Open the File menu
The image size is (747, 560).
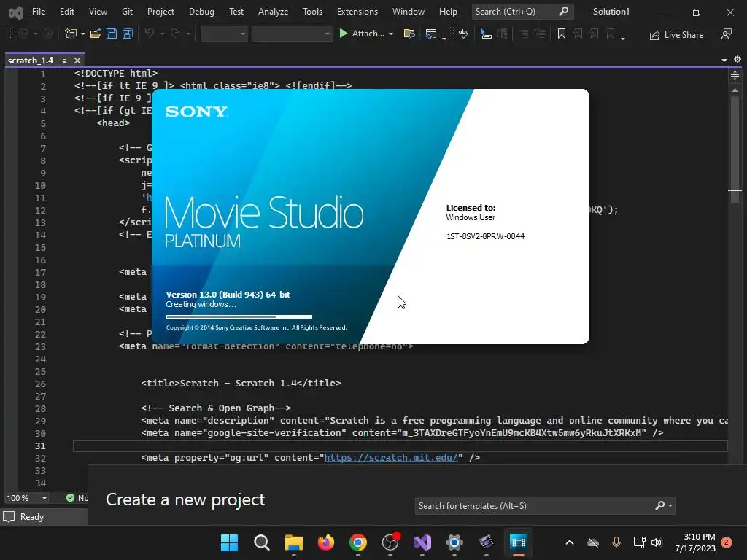click(39, 12)
